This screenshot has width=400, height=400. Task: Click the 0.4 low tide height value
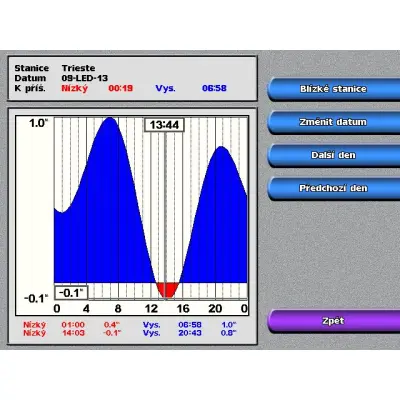tap(112, 325)
